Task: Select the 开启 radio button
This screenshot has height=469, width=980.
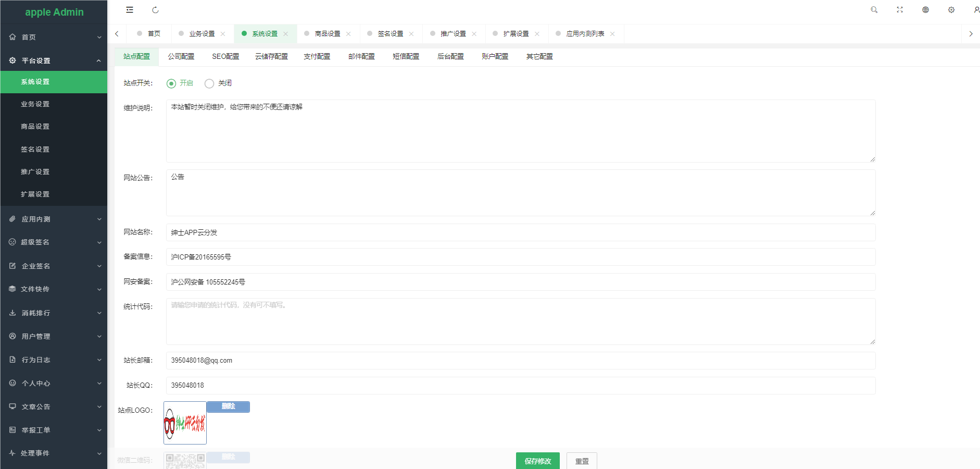Action: [171, 83]
